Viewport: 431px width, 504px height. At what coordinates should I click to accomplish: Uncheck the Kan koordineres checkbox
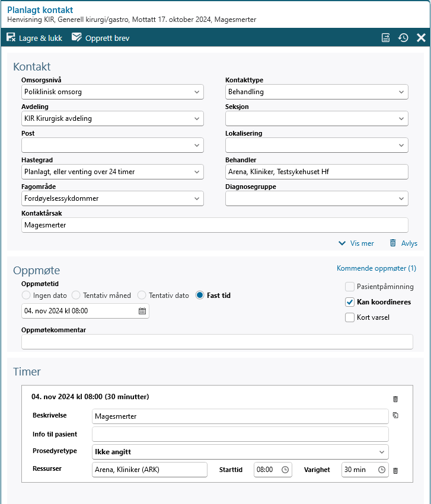350,302
